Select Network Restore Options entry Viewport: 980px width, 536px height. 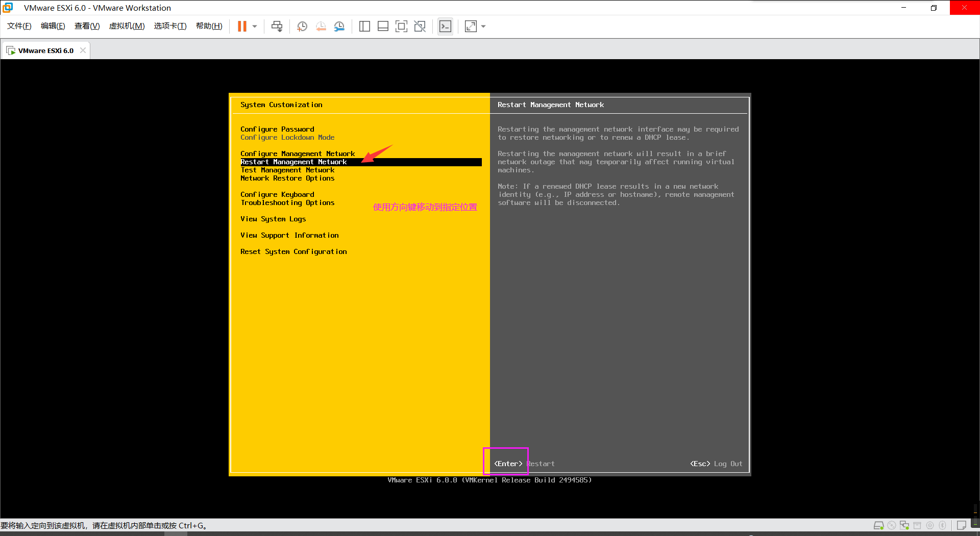(x=287, y=178)
